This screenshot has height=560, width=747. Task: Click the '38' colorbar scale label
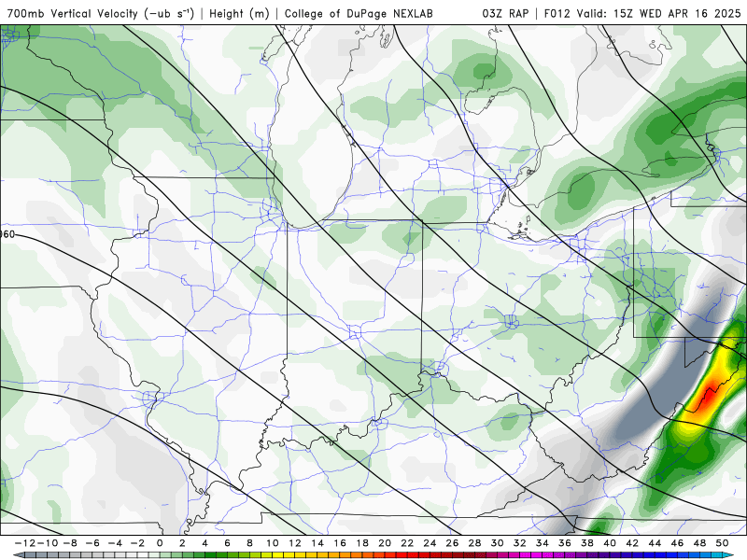coord(587,543)
